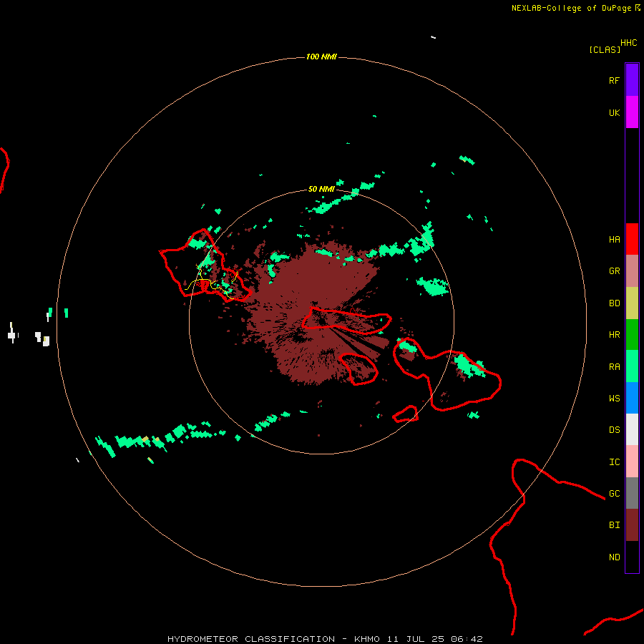Click the 'WS' legend label
Viewport: 644px width, 644px height.
615,398
